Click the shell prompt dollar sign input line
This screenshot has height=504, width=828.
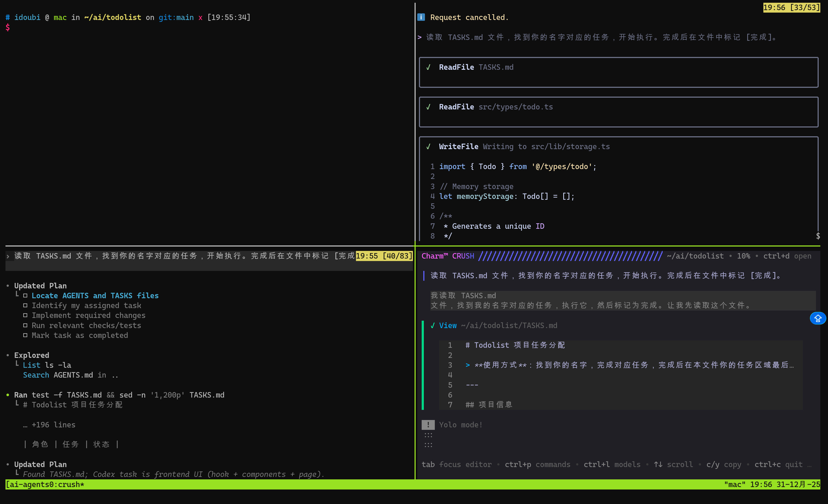pos(8,28)
